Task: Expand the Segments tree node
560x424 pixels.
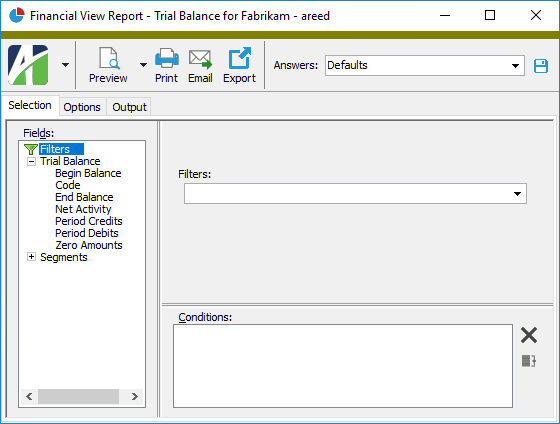Action: [x=31, y=257]
